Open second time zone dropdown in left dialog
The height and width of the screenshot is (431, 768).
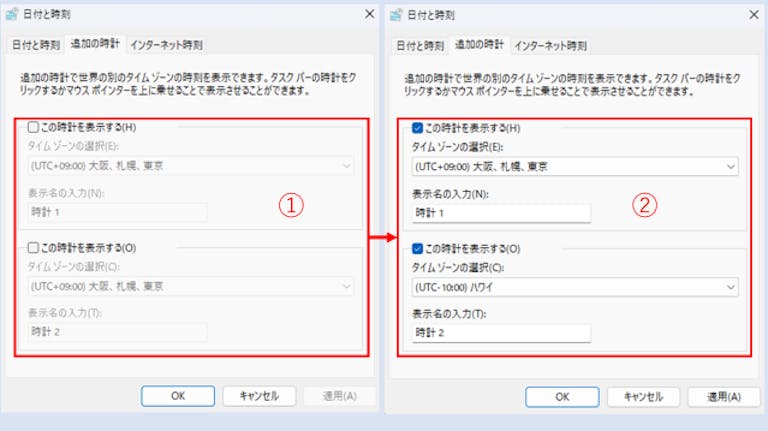click(191, 287)
